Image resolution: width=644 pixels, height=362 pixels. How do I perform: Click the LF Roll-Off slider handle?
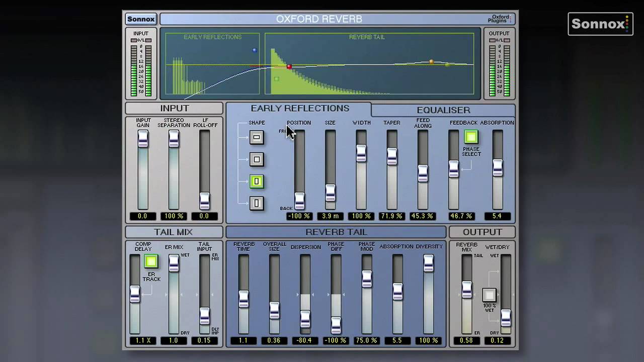pos(204,201)
